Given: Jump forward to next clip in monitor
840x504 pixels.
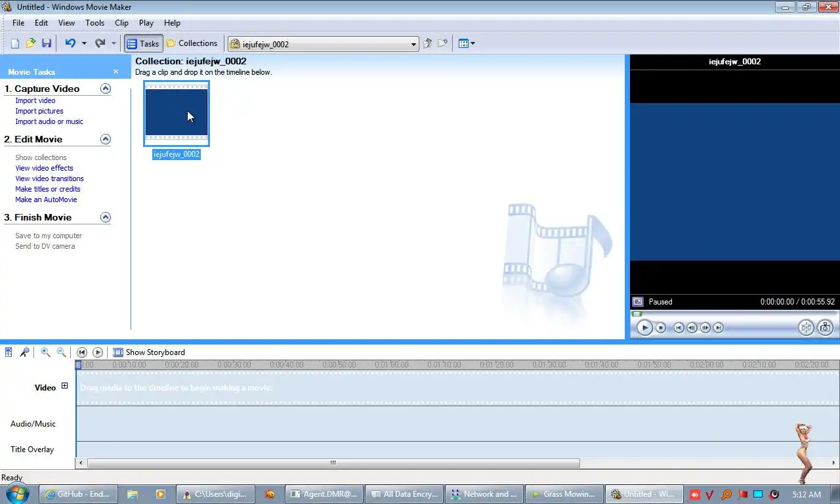Looking at the screenshot, I should 719,327.
